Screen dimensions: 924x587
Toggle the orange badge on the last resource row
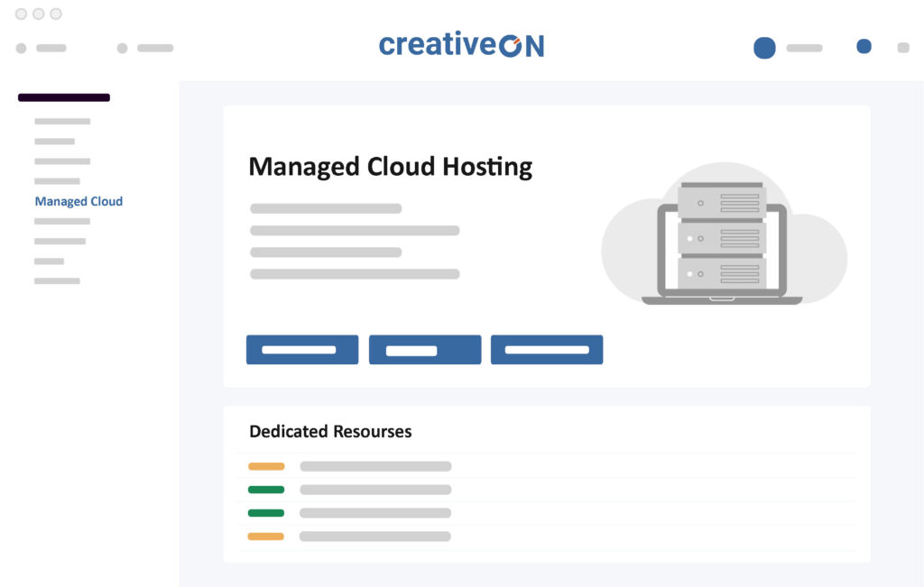[266, 536]
